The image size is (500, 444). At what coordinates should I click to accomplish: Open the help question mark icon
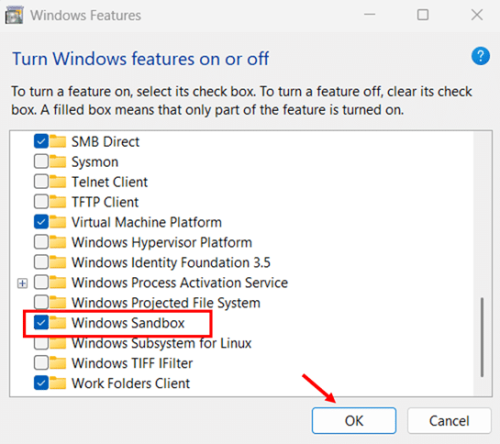(480, 56)
